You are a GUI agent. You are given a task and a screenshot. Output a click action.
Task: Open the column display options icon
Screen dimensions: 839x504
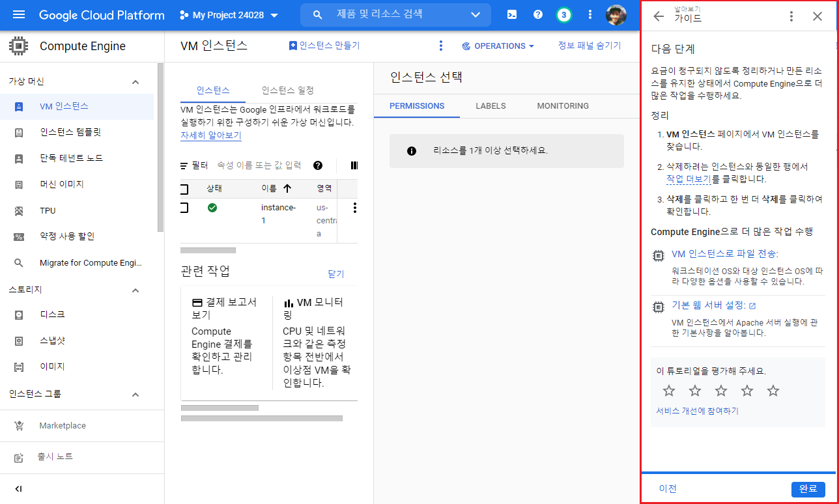coord(354,165)
